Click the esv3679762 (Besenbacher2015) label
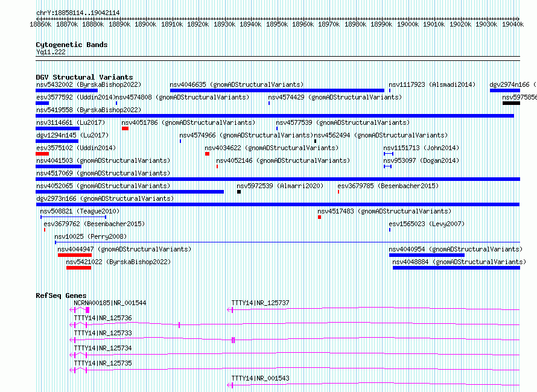537x392 pixels. pyautogui.click(x=94, y=224)
